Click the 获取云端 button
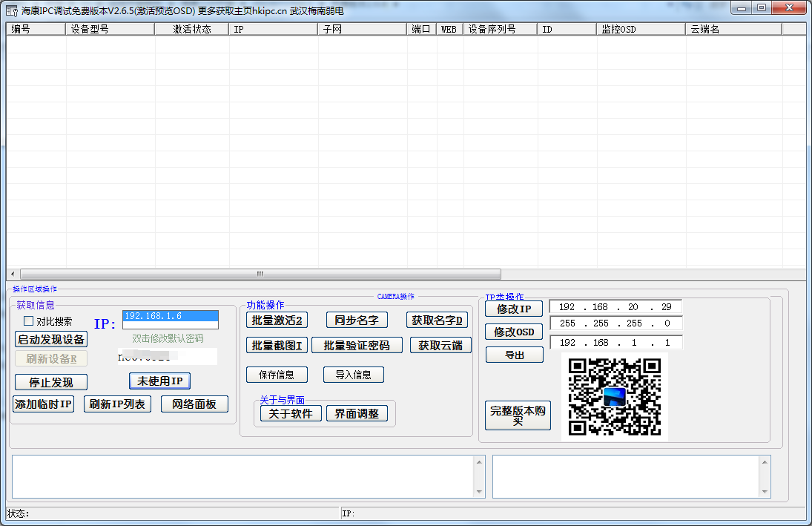812x526 pixels. pos(440,345)
